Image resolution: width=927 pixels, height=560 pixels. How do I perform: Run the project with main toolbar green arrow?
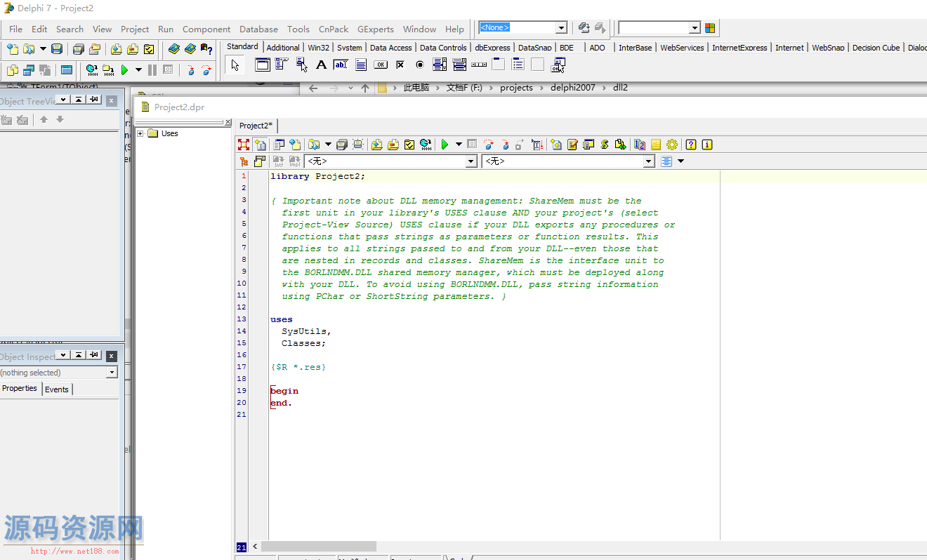click(x=125, y=70)
